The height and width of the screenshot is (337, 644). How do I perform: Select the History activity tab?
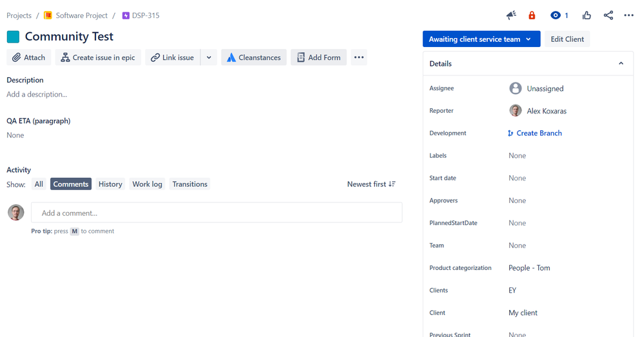[110, 184]
